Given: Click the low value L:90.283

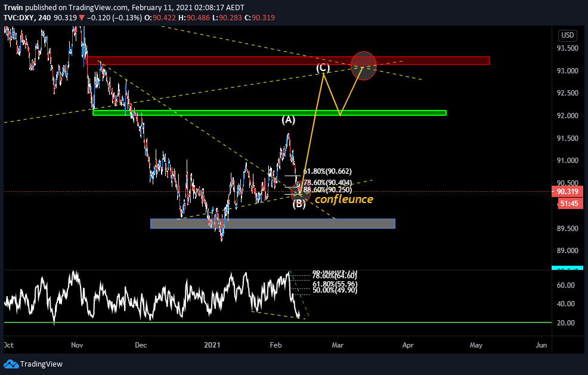Looking at the screenshot, I should pos(227,18).
